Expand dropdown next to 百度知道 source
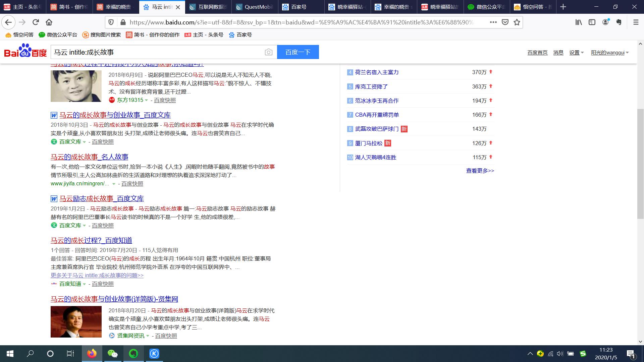 pyautogui.click(x=85, y=284)
